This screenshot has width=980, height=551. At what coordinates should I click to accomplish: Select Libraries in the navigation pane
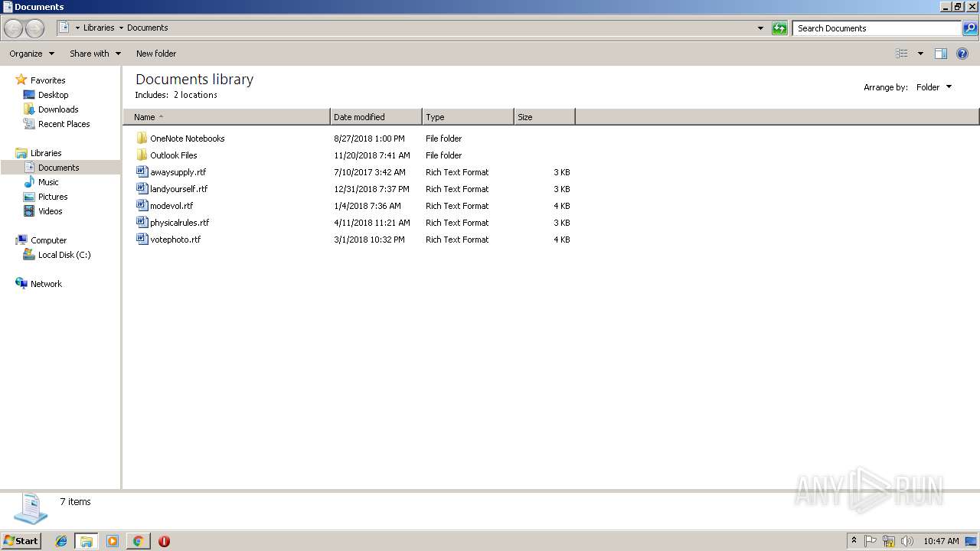pos(46,153)
